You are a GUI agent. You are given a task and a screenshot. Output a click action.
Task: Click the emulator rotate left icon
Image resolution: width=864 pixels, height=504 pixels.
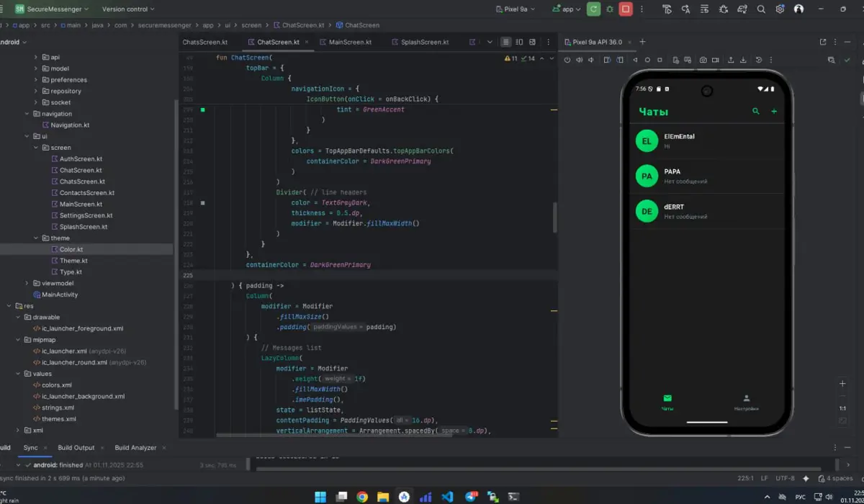click(x=608, y=60)
